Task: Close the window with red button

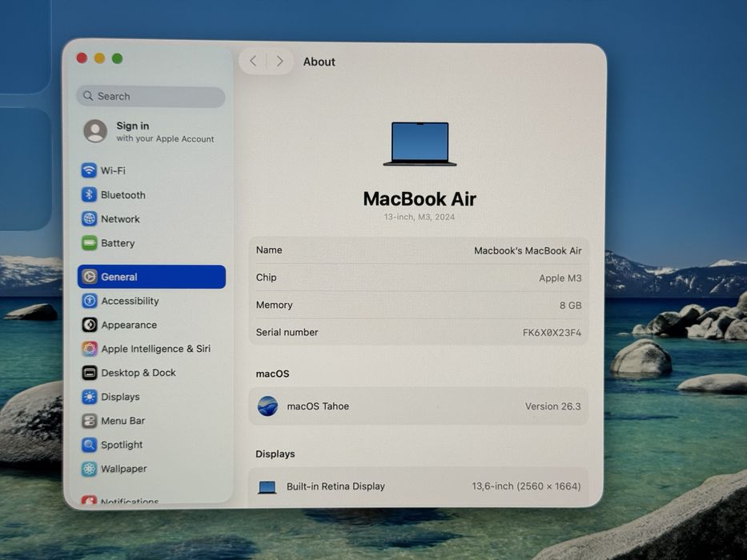Action: [x=82, y=58]
